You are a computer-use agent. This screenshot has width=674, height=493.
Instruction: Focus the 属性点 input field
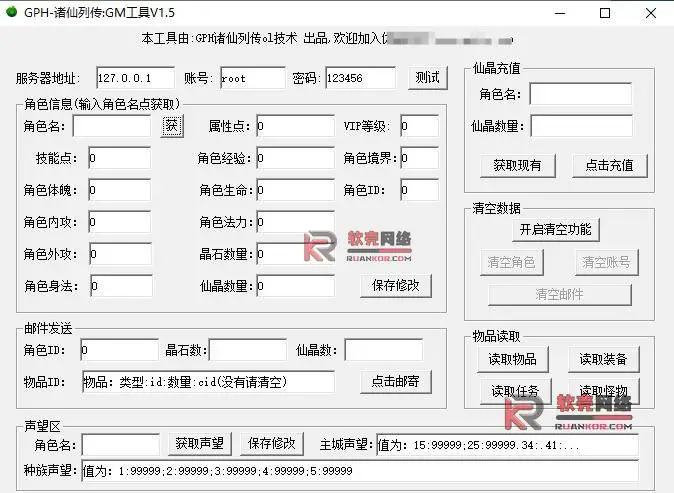pyautogui.click(x=295, y=126)
